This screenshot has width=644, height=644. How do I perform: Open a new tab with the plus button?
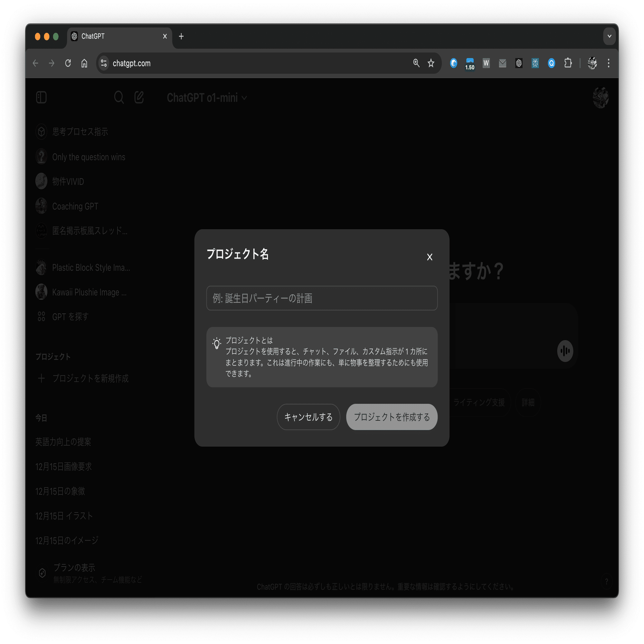click(x=181, y=36)
